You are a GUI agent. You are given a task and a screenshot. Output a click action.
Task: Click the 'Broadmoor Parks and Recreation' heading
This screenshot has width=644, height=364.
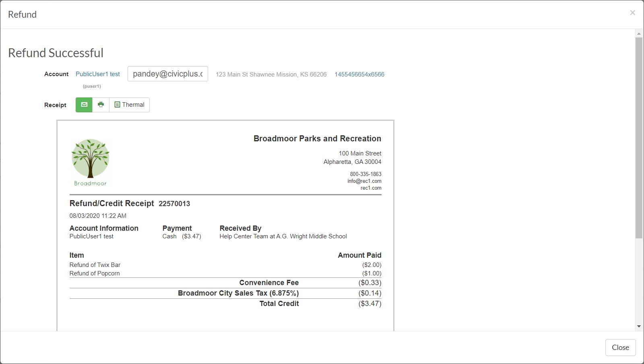pyautogui.click(x=317, y=139)
